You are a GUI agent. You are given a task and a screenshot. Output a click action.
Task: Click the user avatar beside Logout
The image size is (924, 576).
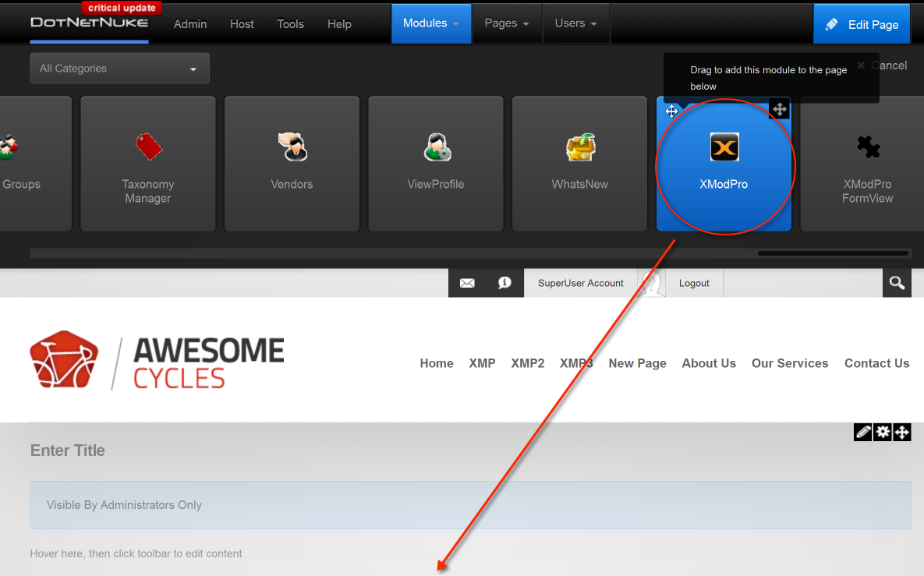click(651, 283)
